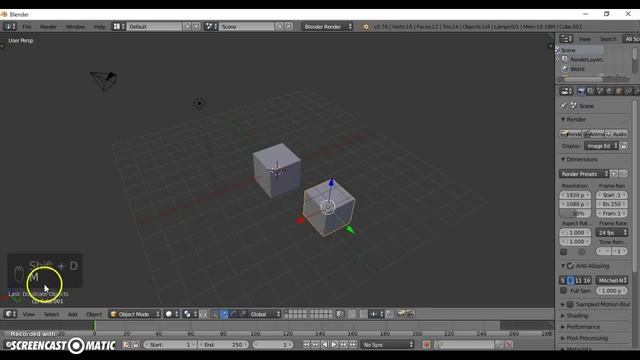The image size is (640, 360).
Task: Toggle proportional editing button
Action: click(x=352, y=314)
